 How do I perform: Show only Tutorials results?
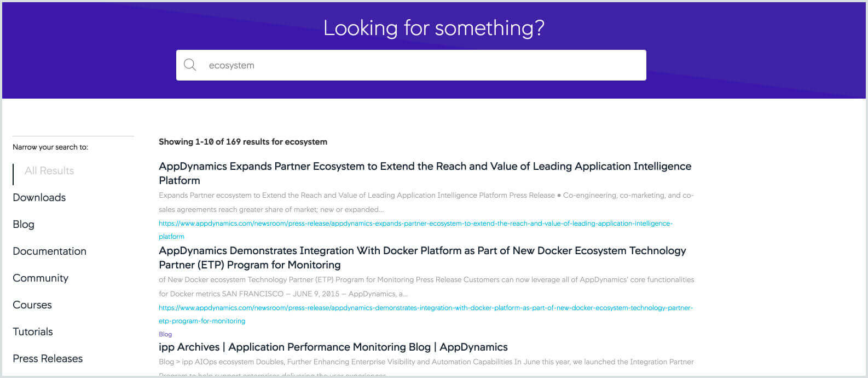[32, 331]
